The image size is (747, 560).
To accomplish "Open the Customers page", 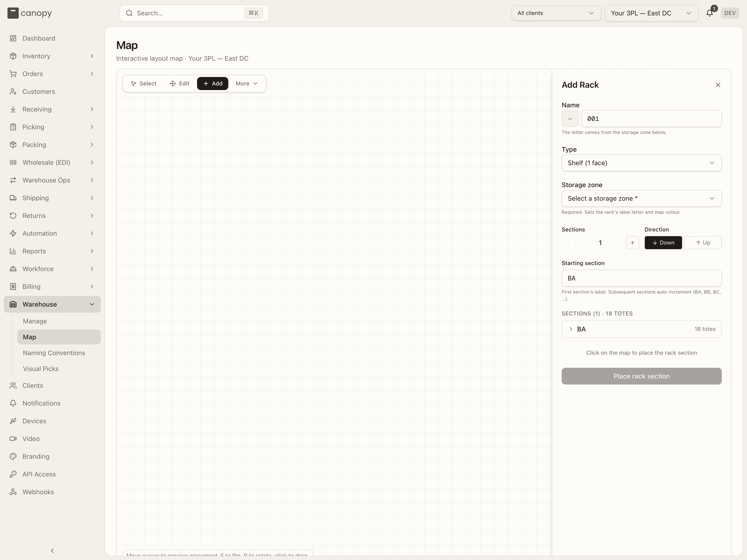I will pyautogui.click(x=52, y=91).
